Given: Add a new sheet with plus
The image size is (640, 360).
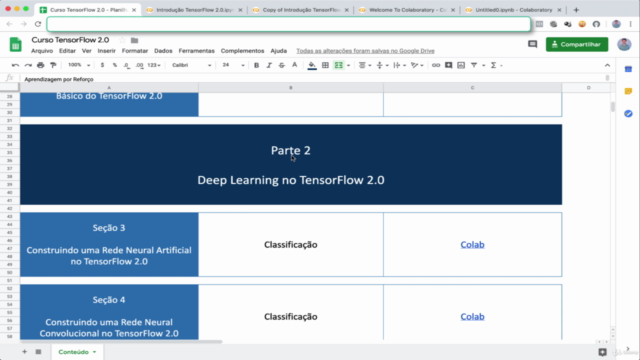Looking at the screenshot, I should click(x=24, y=351).
